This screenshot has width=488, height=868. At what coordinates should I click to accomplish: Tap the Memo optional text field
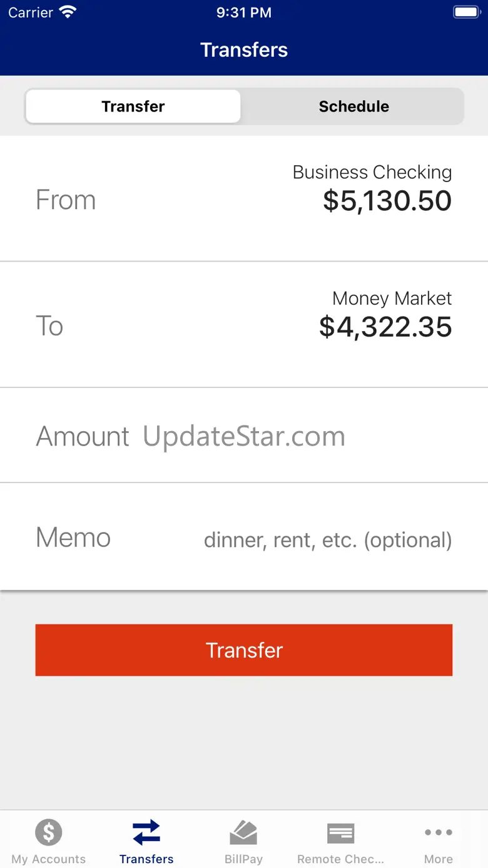pyautogui.click(x=327, y=539)
